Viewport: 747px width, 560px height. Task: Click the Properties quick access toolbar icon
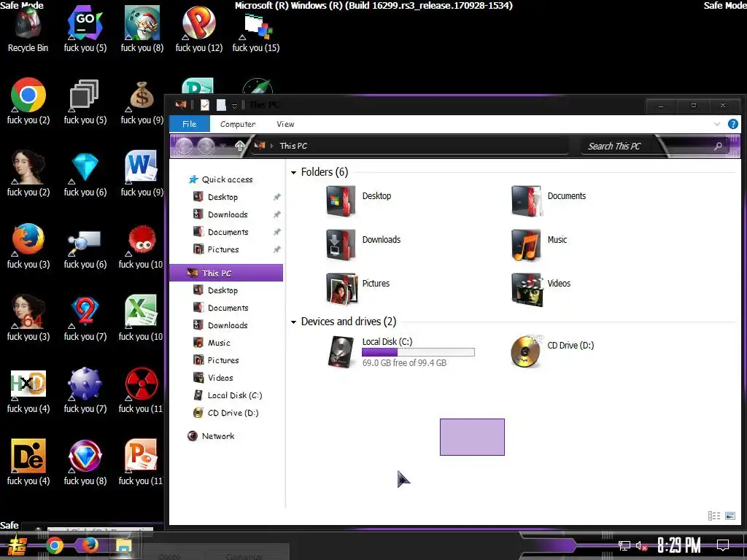pos(205,105)
